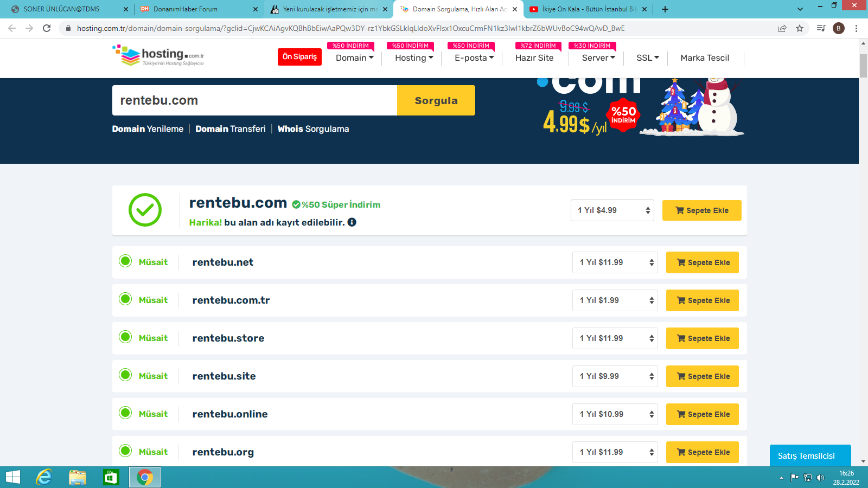Add rentebu.online to cart with Sepete Ekle
This screenshot has width=868, height=488.
pos(703,414)
